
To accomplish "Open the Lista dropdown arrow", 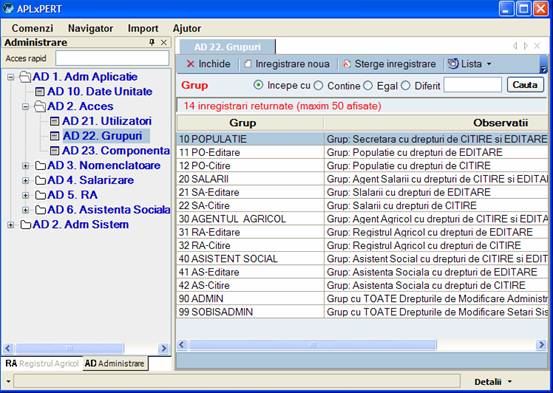I will click(x=489, y=64).
